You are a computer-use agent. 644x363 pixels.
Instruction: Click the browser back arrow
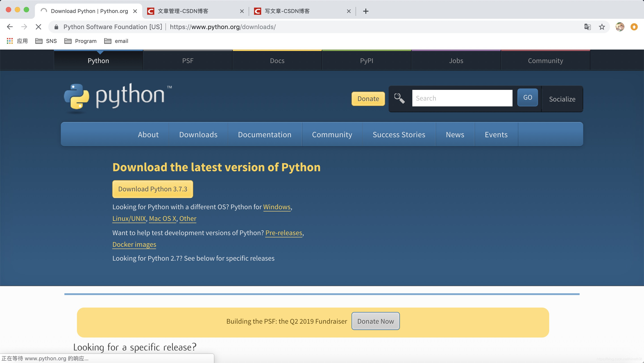10,27
